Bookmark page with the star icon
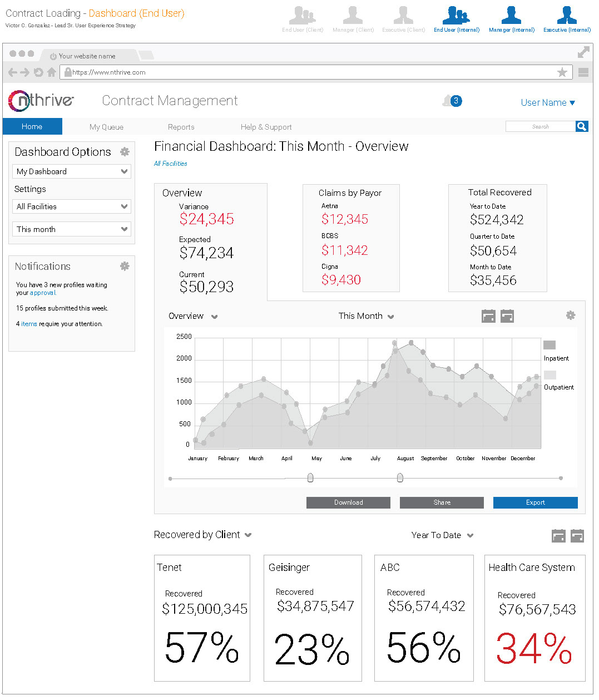Image resolution: width=599 pixels, height=700 pixels. pos(562,72)
